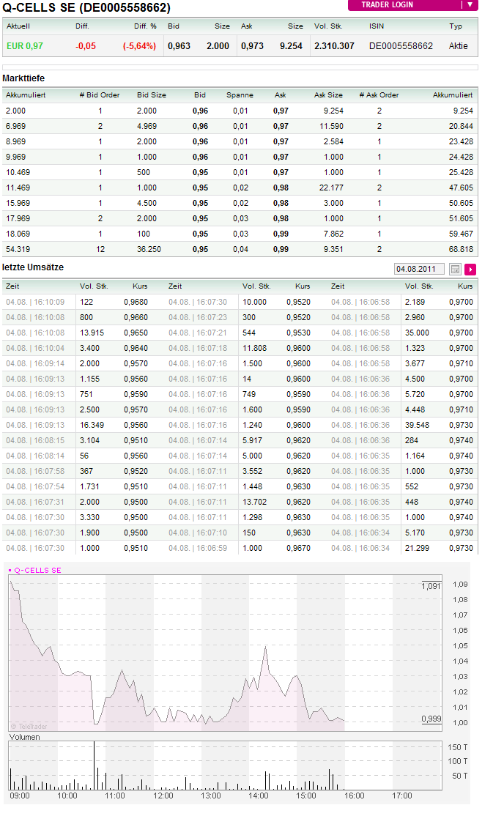The width and height of the screenshot is (504, 827).
Task: Select the ISIN value DE0005558662
Action: tap(401, 46)
